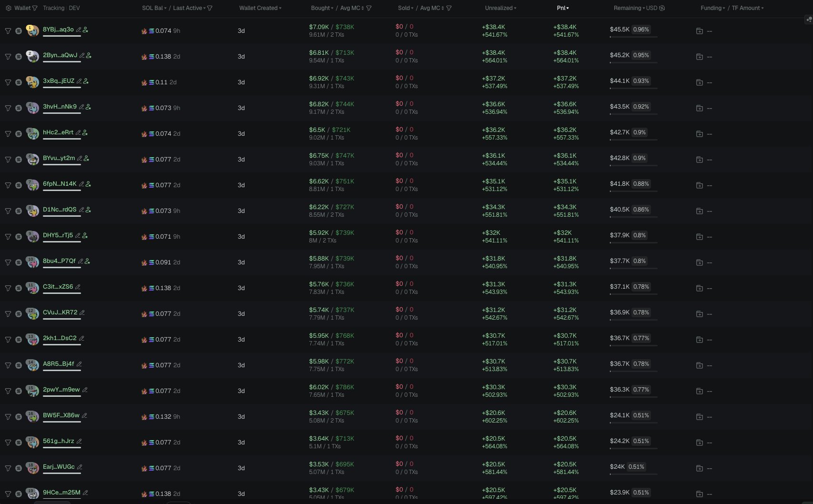Open table settings gear beside Wallet header

[8, 8]
